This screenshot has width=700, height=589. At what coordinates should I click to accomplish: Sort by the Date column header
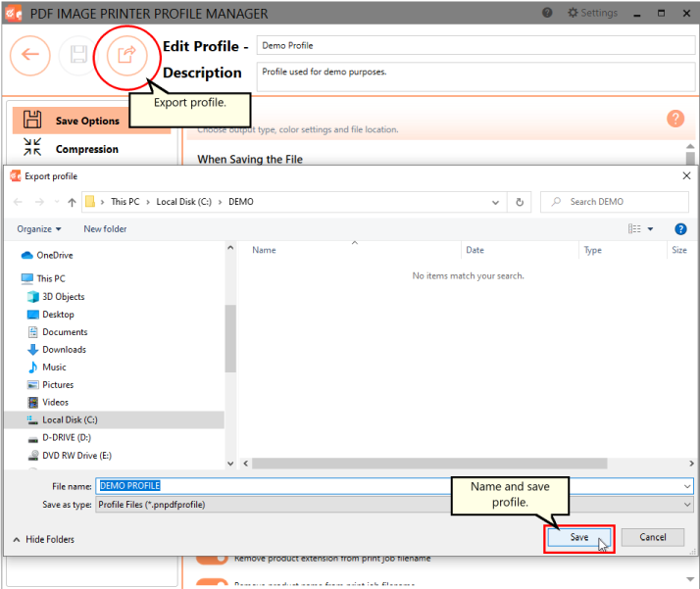tap(475, 250)
